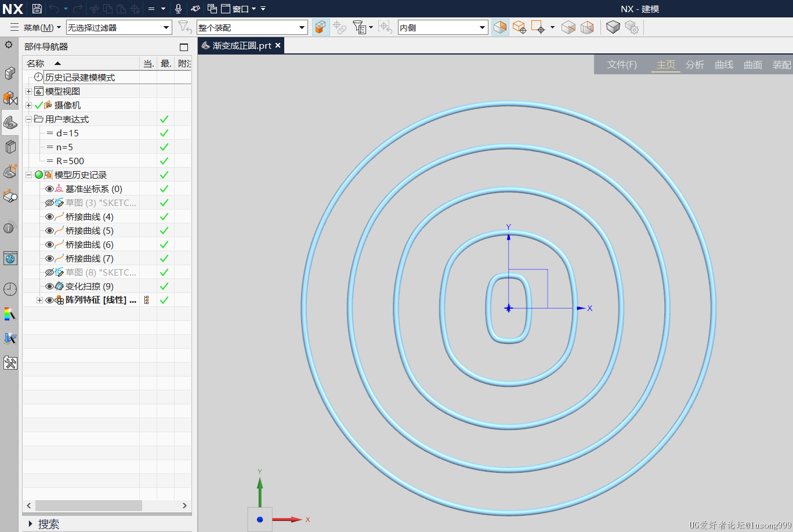
Task: Click the cube with gear settings icon
Action: 632,27
